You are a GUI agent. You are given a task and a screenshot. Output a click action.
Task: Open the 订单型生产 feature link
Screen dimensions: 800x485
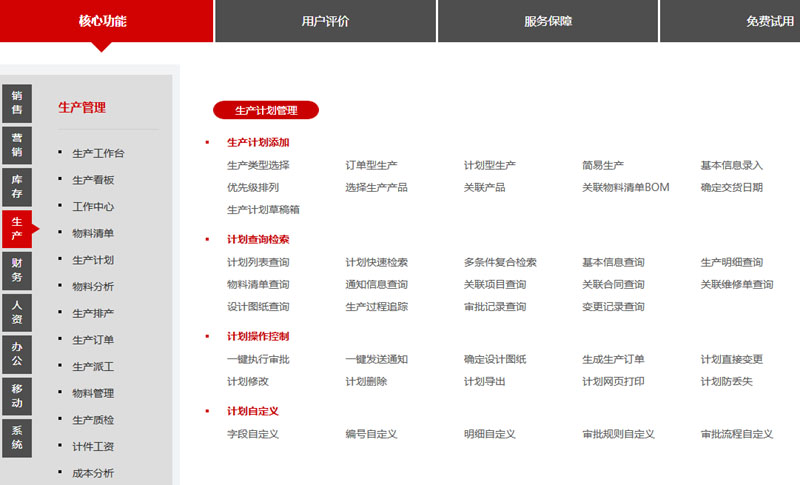371,165
